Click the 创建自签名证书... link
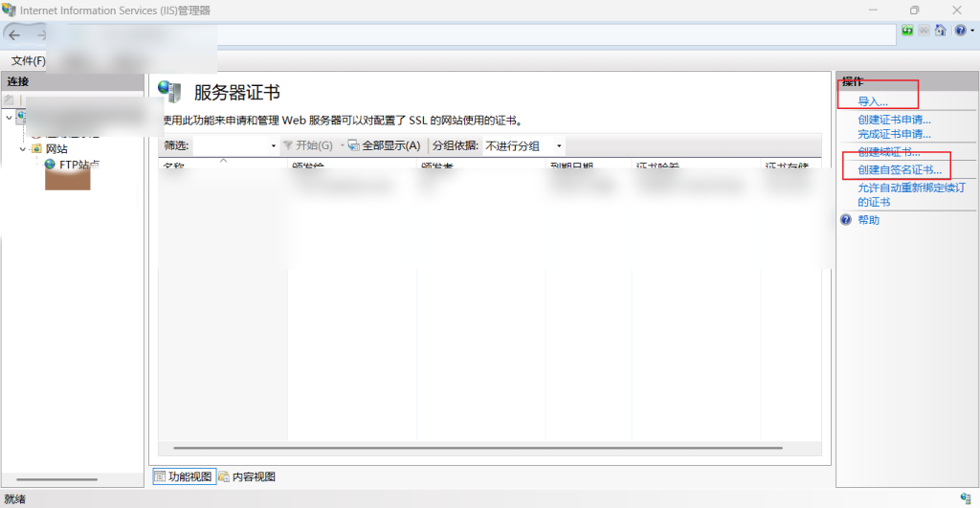The width and height of the screenshot is (980, 508). (x=900, y=169)
